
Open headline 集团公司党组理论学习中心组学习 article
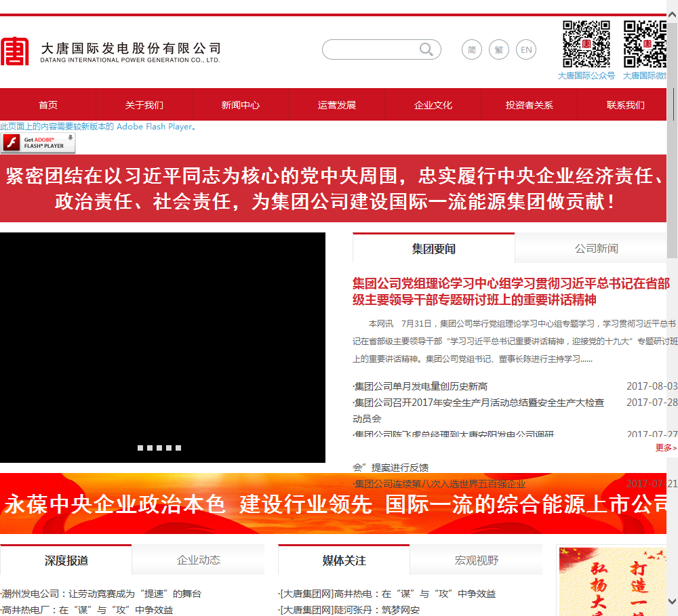click(511, 292)
